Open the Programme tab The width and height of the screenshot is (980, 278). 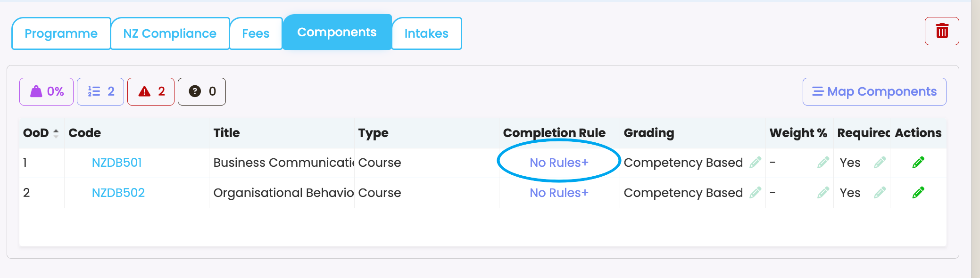(x=61, y=33)
